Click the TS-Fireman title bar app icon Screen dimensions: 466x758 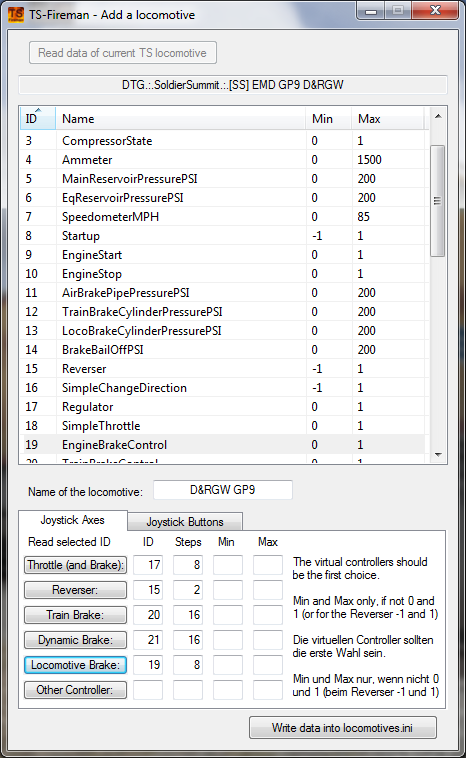pyautogui.click(x=15, y=15)
